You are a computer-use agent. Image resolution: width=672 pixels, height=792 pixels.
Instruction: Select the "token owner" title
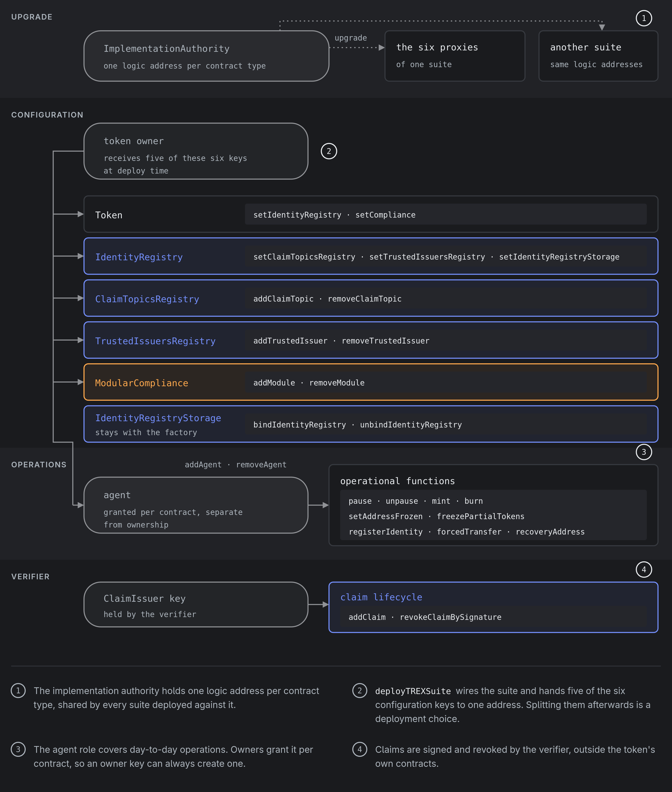point(134,141)
